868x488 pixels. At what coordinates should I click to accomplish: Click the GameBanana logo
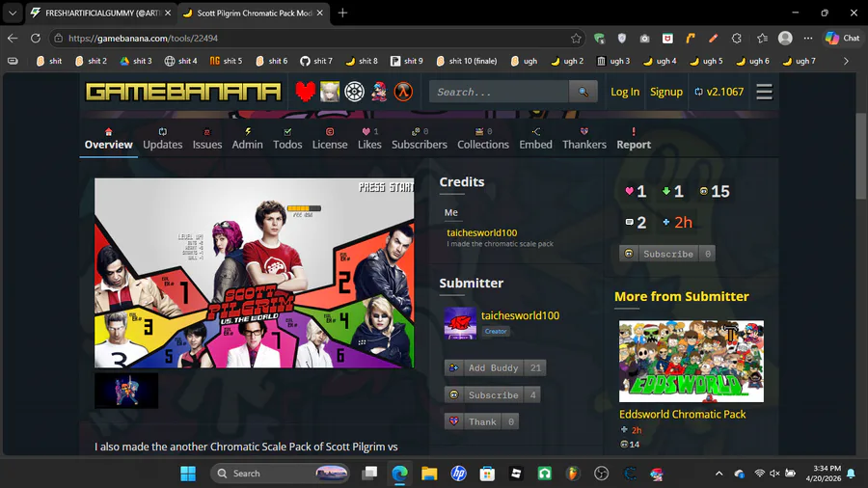pyautogui.click(x=183, y=92)
